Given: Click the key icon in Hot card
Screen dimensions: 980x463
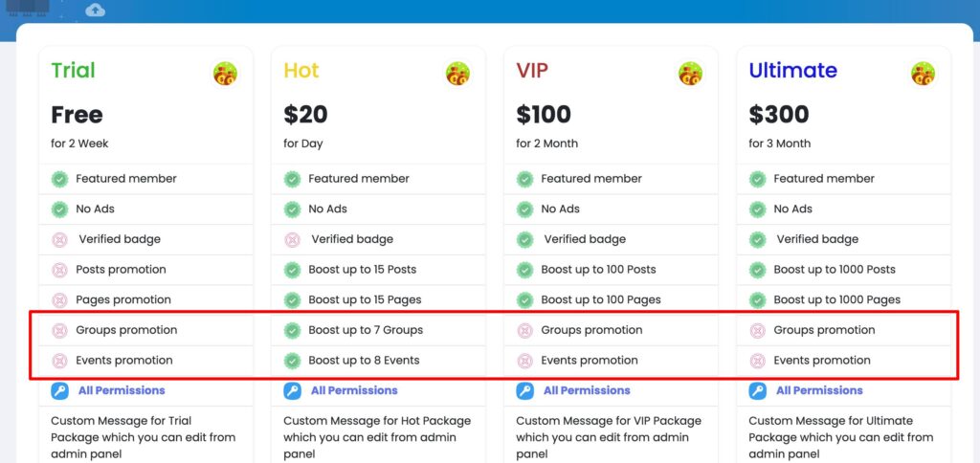Looking at the screenshot, I should click(x=292, y=390).
